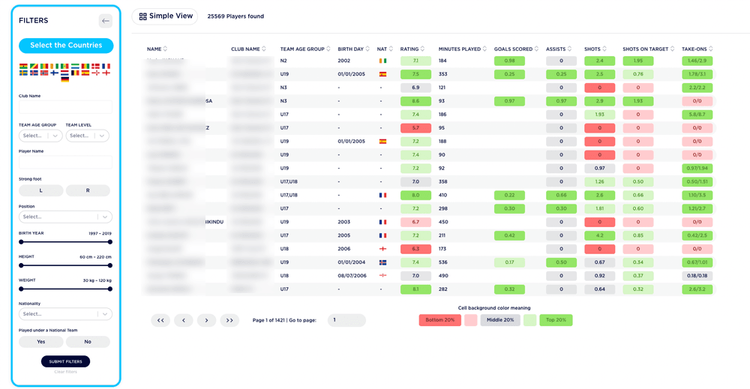The image size is (750, 389).
Task: Submit filters with the dark button
Action: tap(66, 361)
